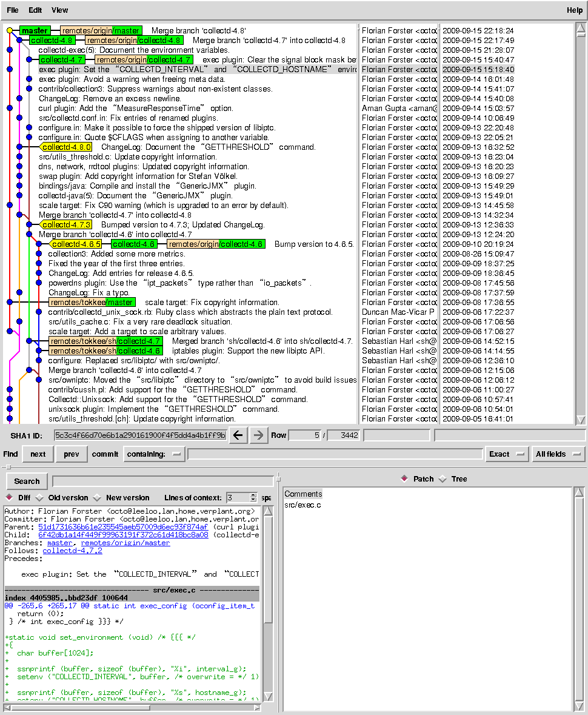The image size is (588, 715).
Task: Follow the remotes/origin/master link in Branches
Action: 125,543
